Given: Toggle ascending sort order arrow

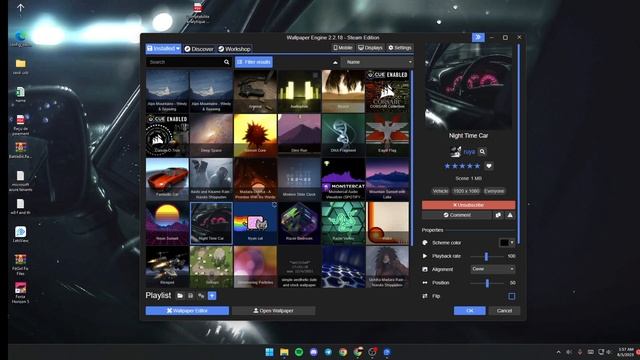Looking at the screenshot, I should pyautogui.click(x=335, y=62).
